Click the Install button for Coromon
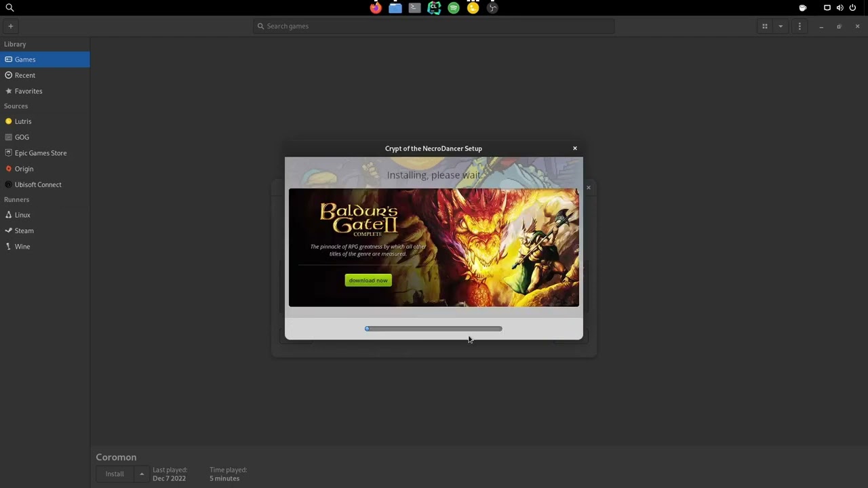Image resolution: width=868 pixels, height=488 pixels. click(115, 474)
